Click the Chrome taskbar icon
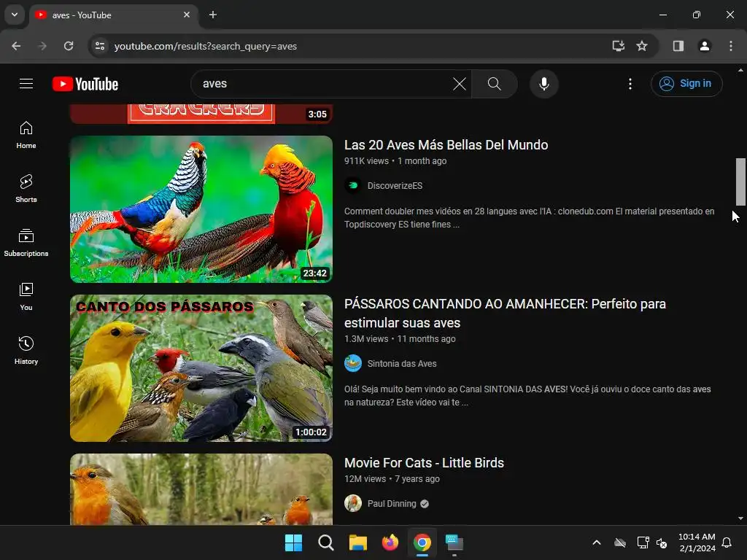 pos(422,542)
